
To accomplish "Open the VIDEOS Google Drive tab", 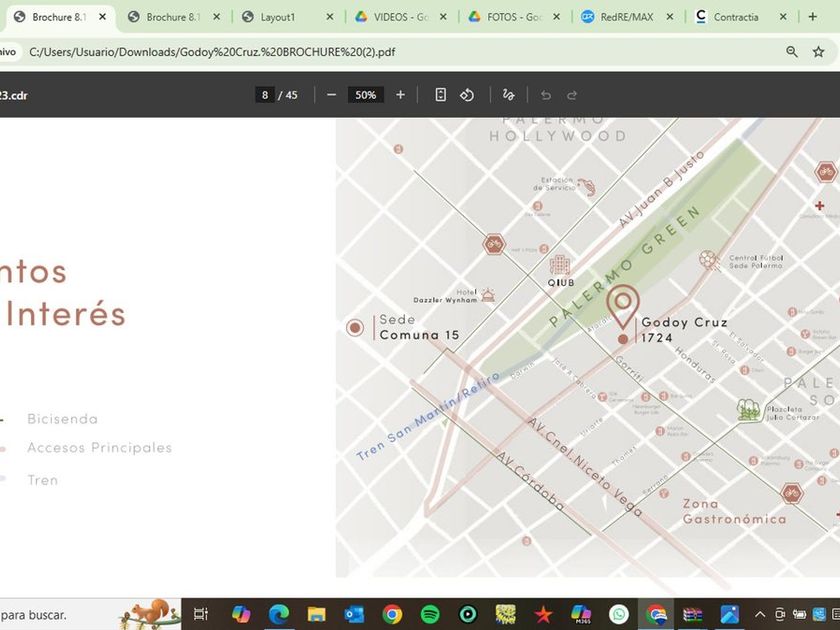I will click(400, 17).
